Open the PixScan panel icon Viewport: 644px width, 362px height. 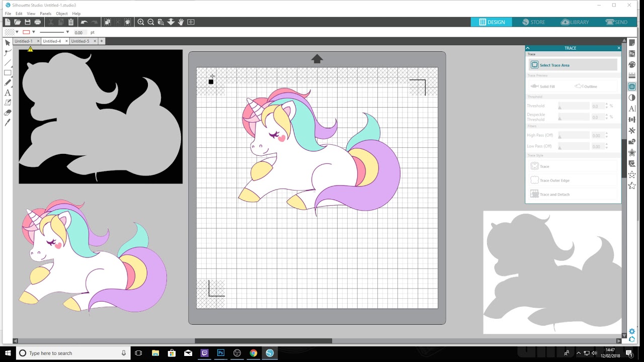pos(632,54)
